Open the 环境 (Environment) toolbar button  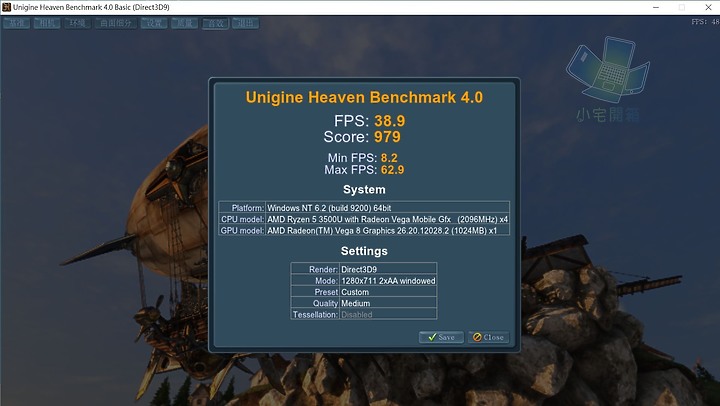coord(78,23)
